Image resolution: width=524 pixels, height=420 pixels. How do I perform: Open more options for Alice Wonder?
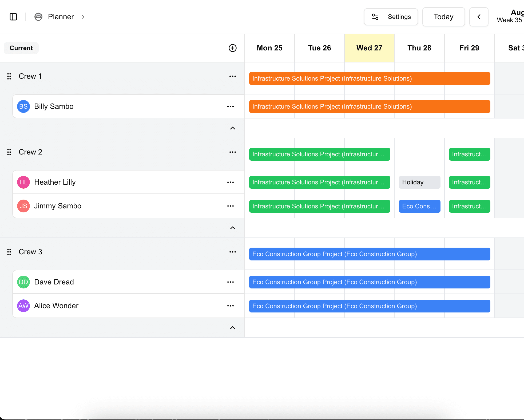tap(230, 306)
